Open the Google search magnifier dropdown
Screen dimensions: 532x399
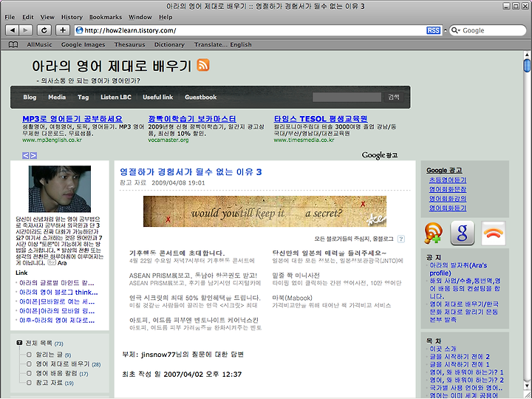(x=456, y=30)
